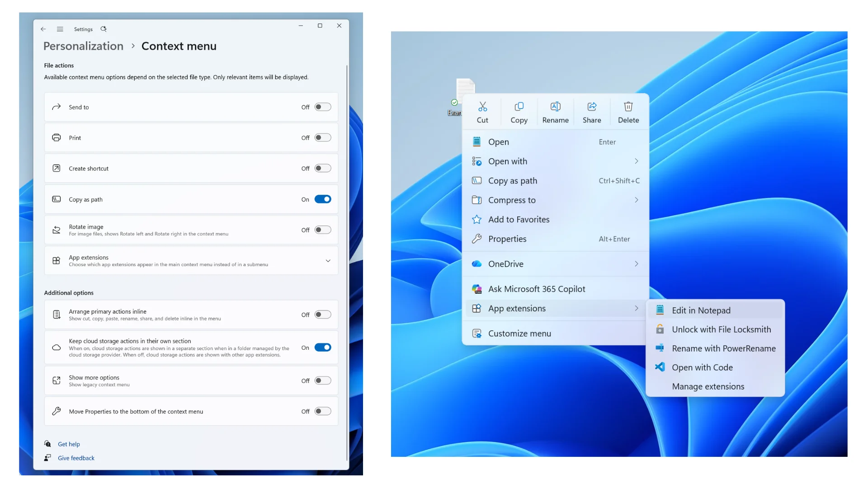This screenshot has width=868, height=488.
Task: Click Manage extensions in submenu
Action: click(715, 386)
